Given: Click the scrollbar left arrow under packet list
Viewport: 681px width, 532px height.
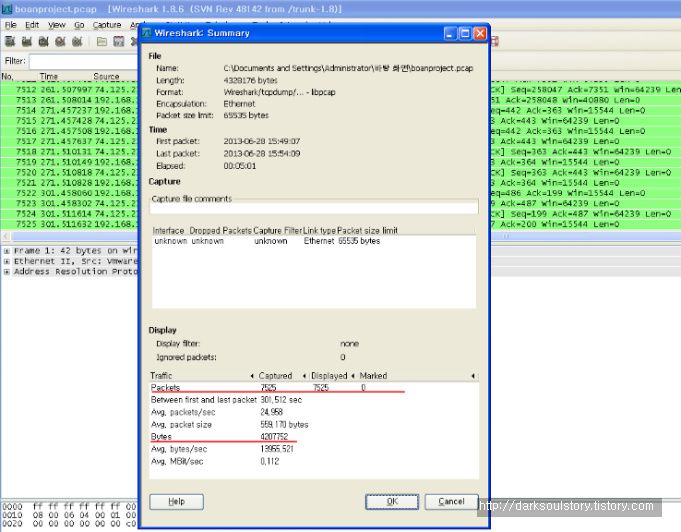Looking at the screenshot, I should [x=6, y=237].
